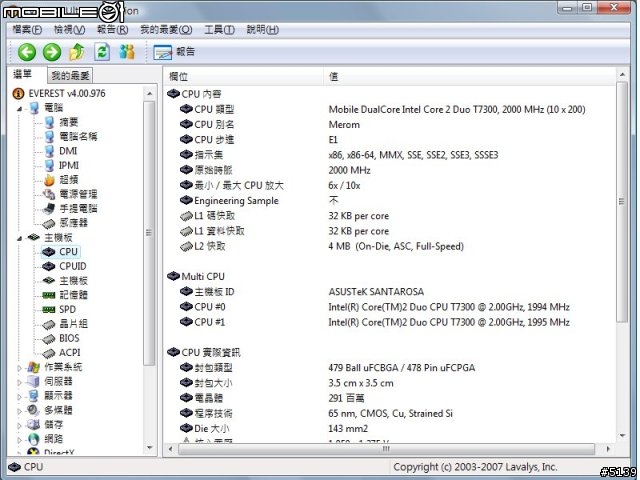
Task: Click the CPU chip icon in tree
Action: pyautogui.click(x=49, y=252)
